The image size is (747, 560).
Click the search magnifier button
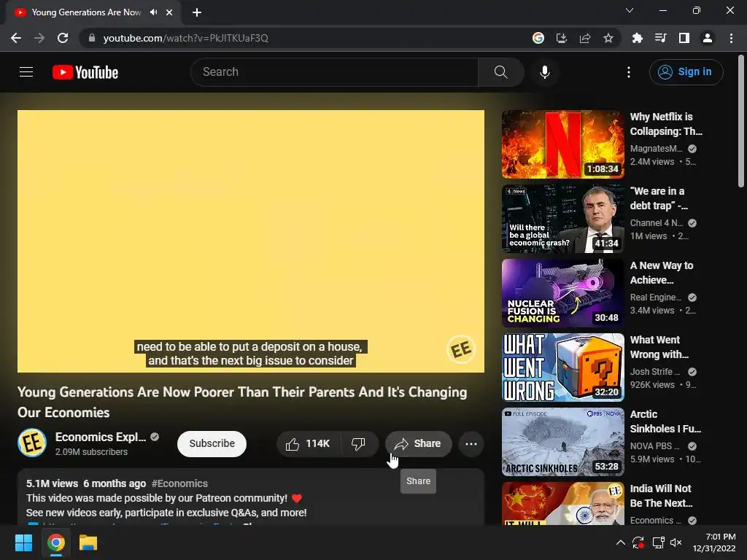[500, 72]
